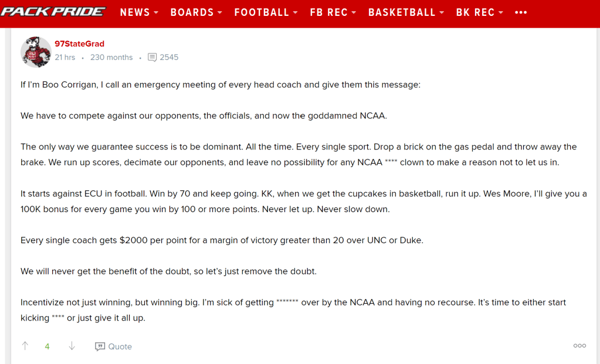
Task: Open the BOARDS dropdown menu
Action: pyautogui.click(x=196, y=12)
